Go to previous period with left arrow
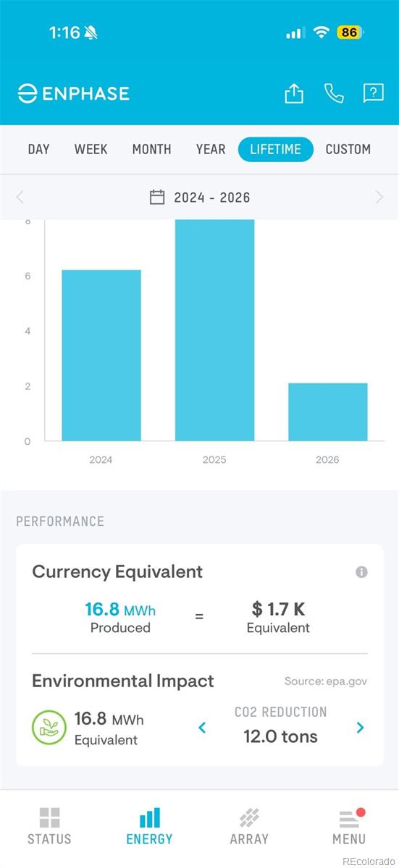The height and width of the screenshot is (868, 399). point(20,197)
